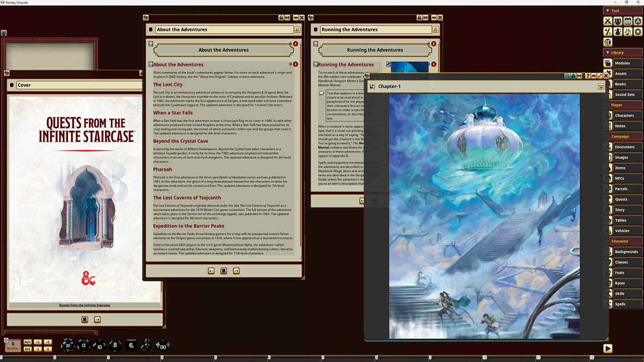
Task: Open the Combat Tracker crossed-swords tool
Action: pos(608,21)
